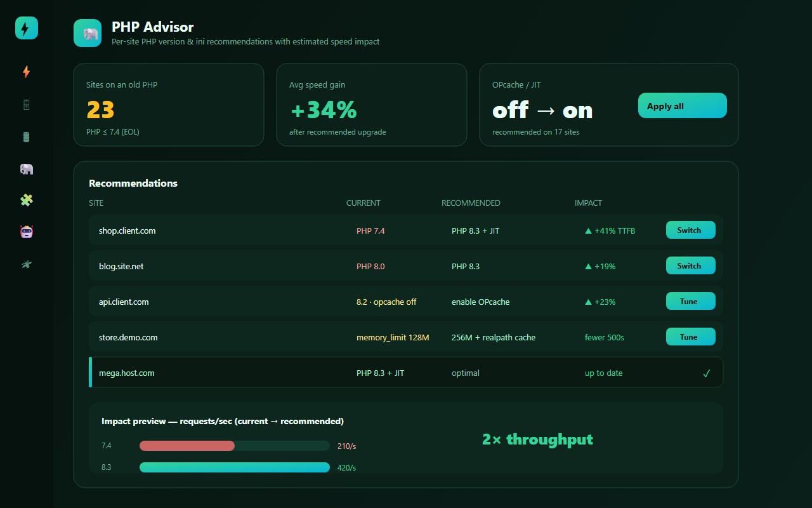Click the 'off → on' OPcache status
This screenshot has width=812, height=508.
point(542,110)
